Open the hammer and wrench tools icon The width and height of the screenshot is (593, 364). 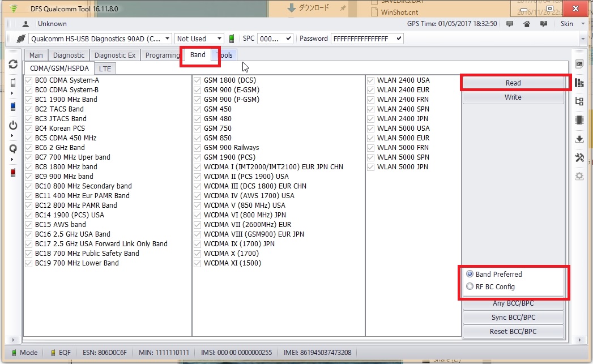coord(579,157)
